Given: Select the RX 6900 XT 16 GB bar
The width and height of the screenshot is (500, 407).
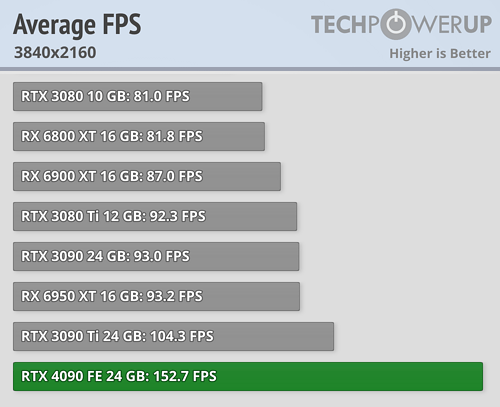Looking at the screenshot, I should pyautogui.click(x=147, y=176).
